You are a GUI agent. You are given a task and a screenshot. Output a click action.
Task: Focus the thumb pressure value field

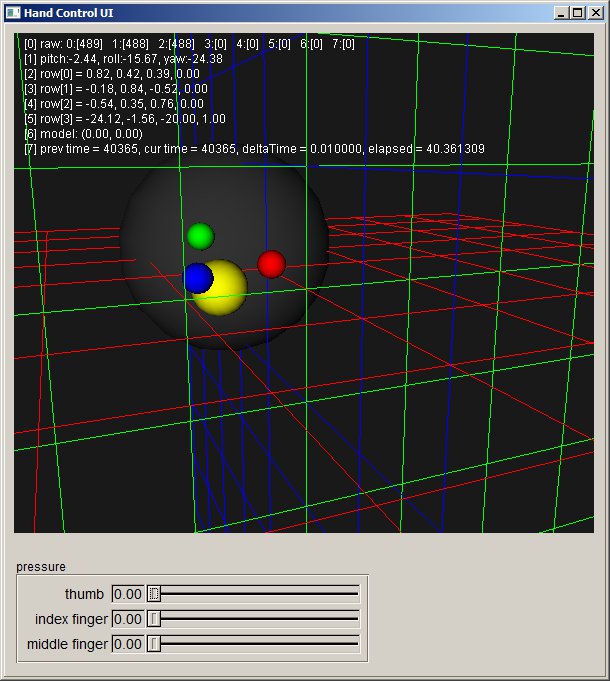point(128,594)
